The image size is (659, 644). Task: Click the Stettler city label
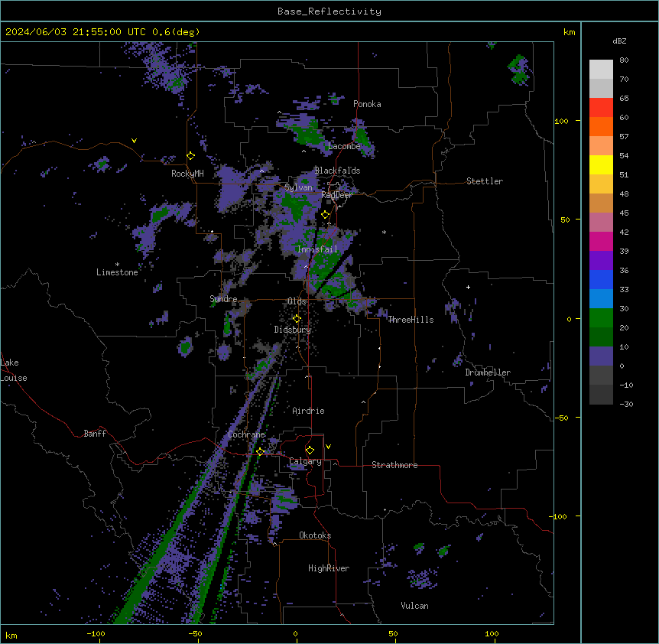click(485, 181)
